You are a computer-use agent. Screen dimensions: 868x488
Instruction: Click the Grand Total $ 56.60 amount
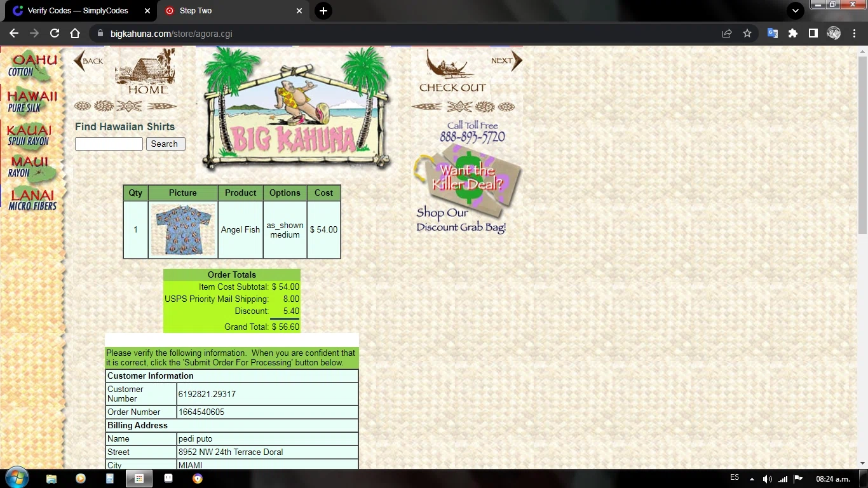click(285, 327)
